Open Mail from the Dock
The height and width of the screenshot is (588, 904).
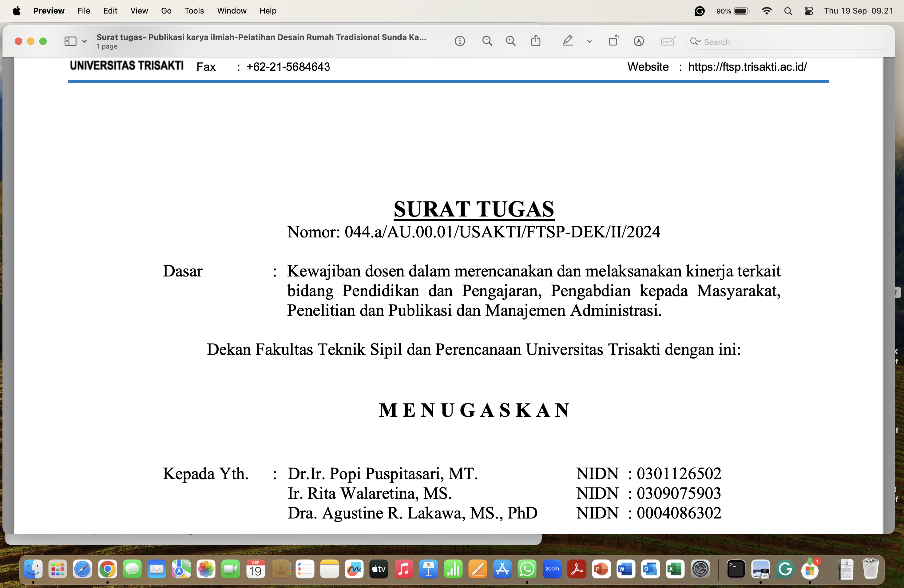coord(157,569)
